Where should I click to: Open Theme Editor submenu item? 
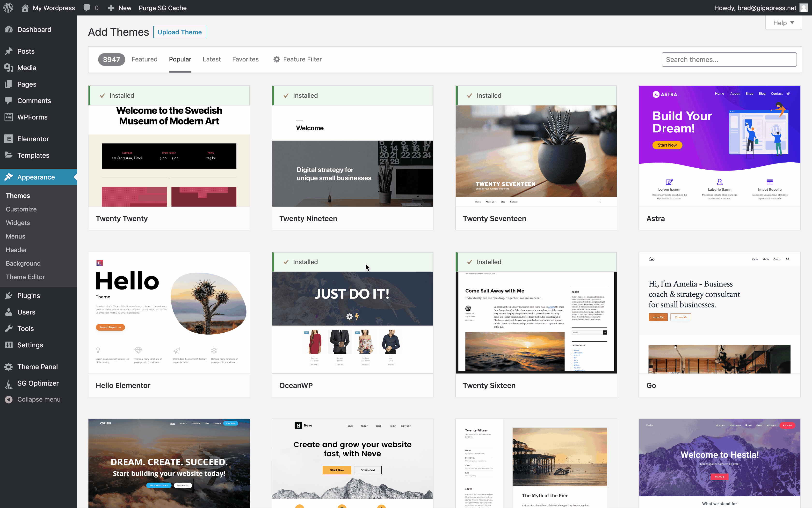point(25,277)
